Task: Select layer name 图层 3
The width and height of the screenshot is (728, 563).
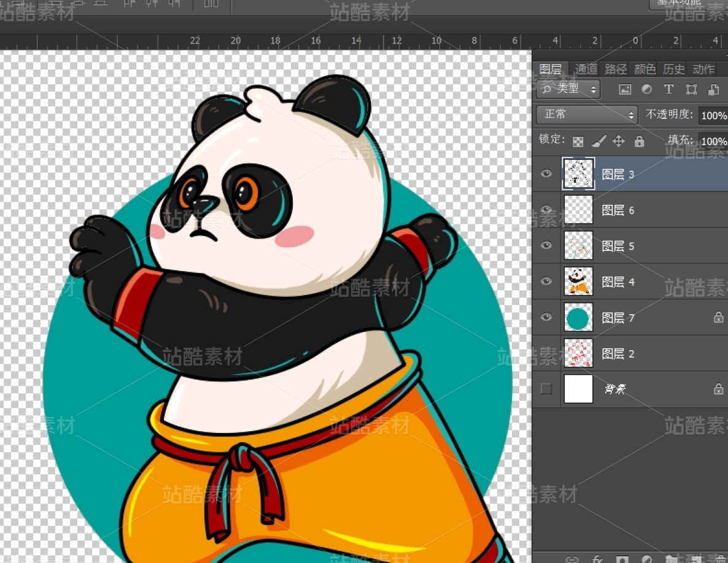Action: (x=618, y=174)
